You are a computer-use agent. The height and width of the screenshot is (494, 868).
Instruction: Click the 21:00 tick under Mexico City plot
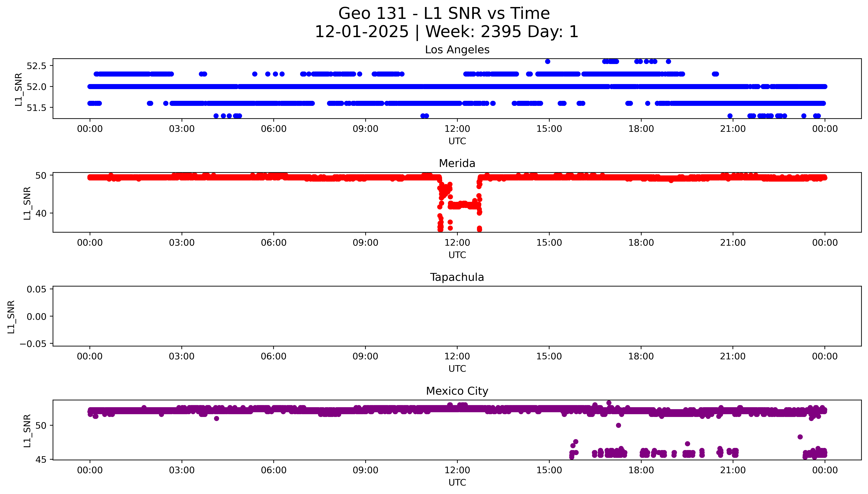[733, 470]
